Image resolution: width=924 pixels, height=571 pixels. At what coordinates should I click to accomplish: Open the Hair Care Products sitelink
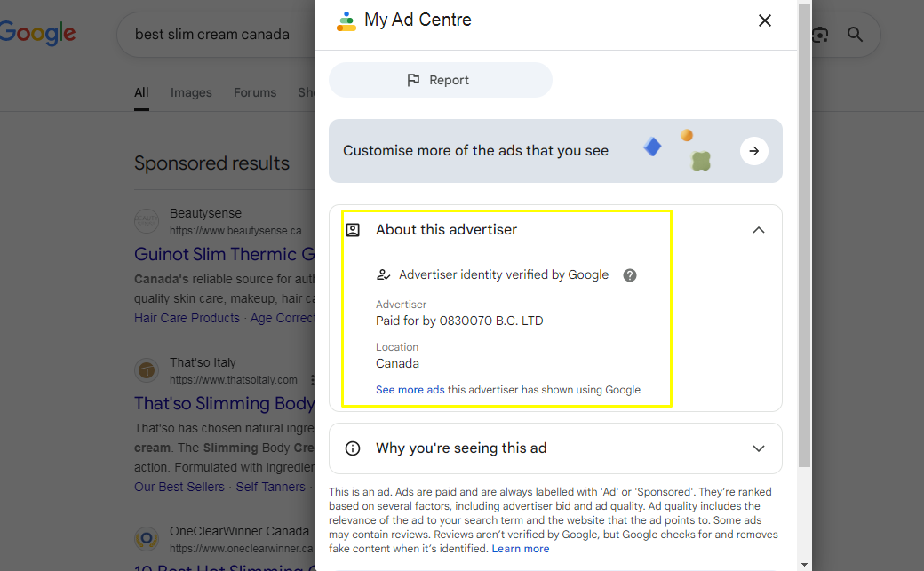(x=187, y=318)
